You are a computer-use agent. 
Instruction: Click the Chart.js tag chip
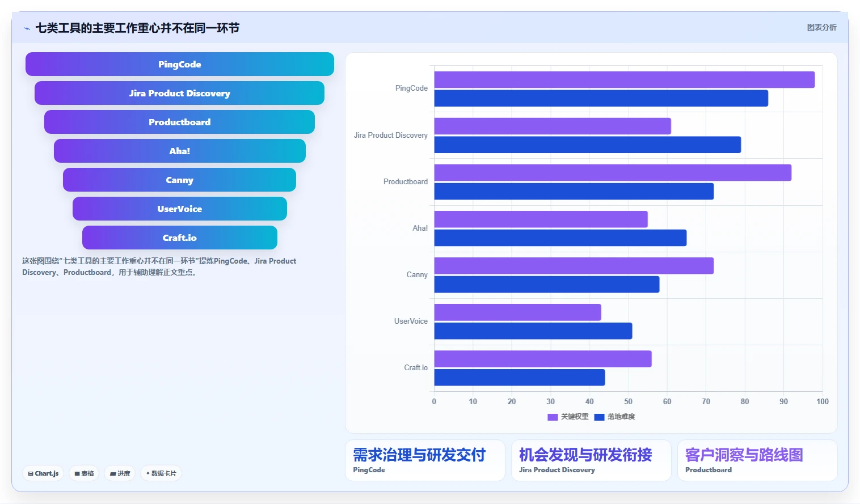pos(43,473)
